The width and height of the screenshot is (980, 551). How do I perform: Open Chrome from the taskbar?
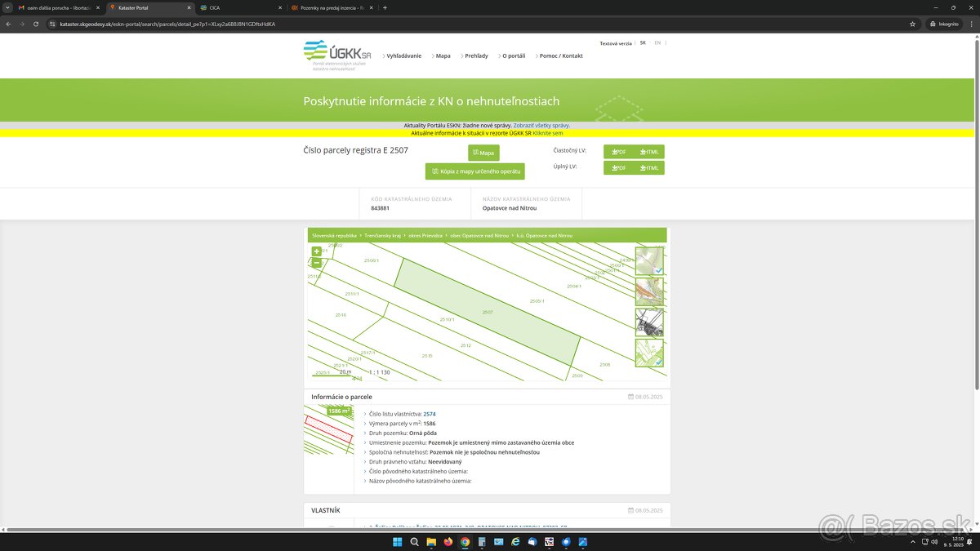pos(465,542)
